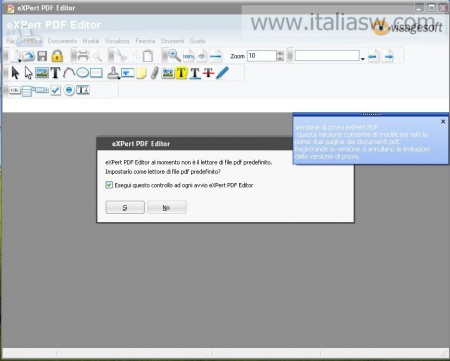This screenshot has width=450, height=361.
Task: Add a text form field
Action: (83, 90)
